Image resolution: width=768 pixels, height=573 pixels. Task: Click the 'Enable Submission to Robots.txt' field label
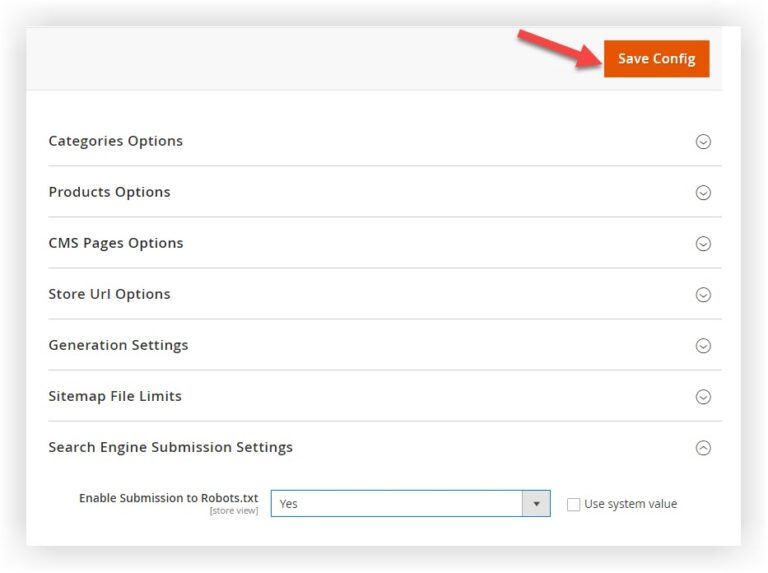click(x=168, y=498)
